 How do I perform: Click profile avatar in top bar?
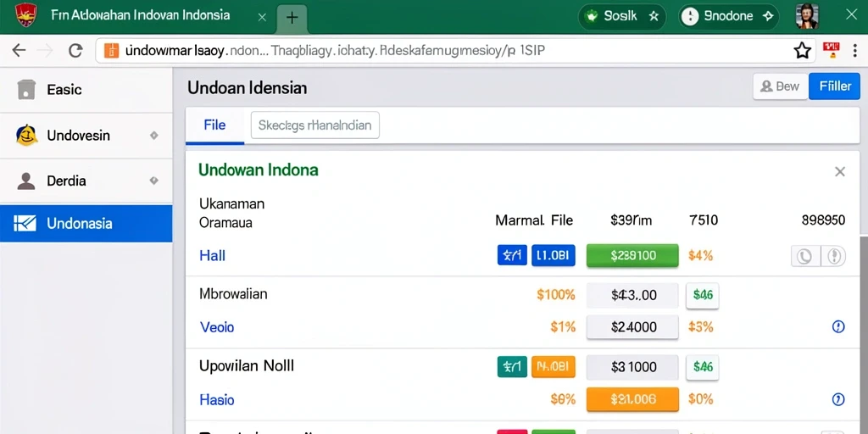click(x=807, y=17)
